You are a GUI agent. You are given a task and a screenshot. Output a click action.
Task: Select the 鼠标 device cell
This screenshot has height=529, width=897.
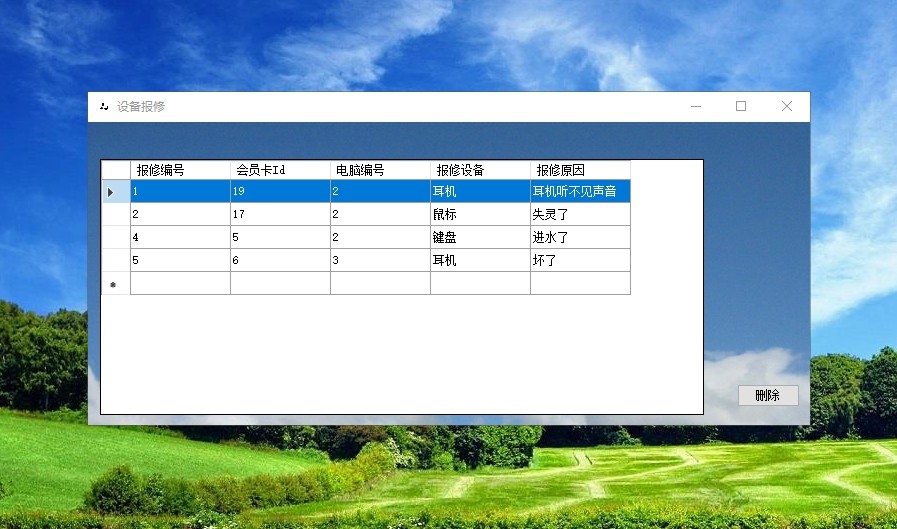pyautogui.click(x=481, y=214)
